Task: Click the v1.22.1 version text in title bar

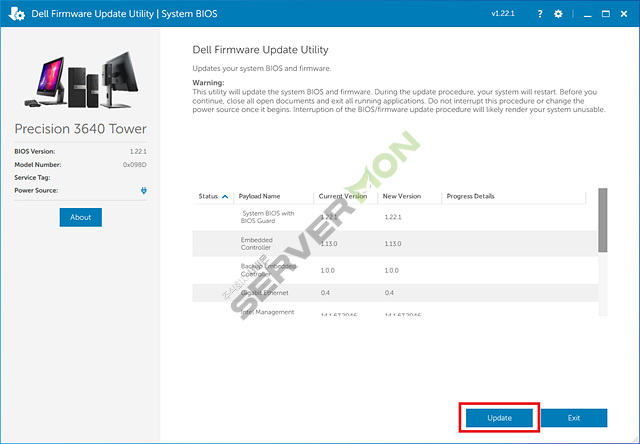Action: coord(503,14)
